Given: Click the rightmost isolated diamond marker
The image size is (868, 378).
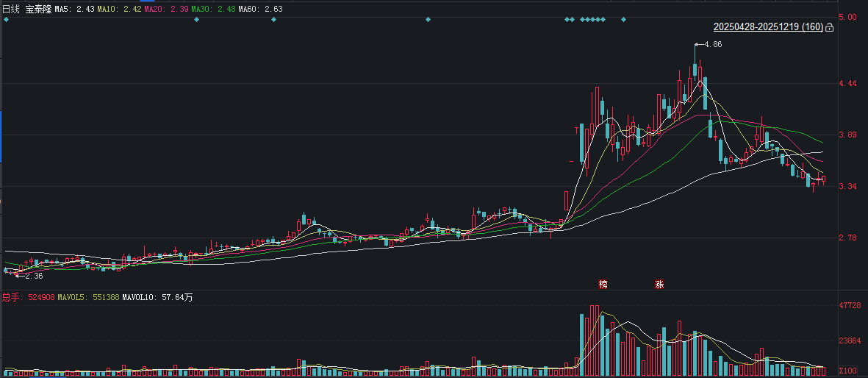Looking at the screenshot, I should click(624, 20).
